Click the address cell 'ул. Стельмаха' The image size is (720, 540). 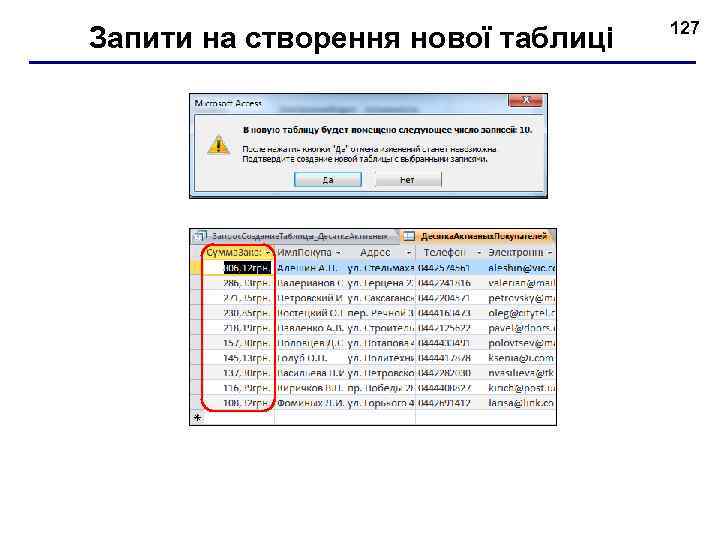380,268
